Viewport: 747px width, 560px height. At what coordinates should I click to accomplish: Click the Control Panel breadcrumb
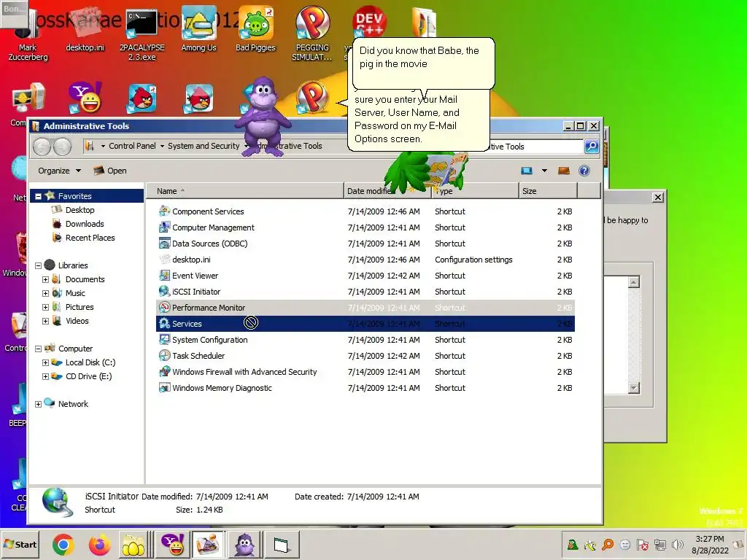pos(132,146)
